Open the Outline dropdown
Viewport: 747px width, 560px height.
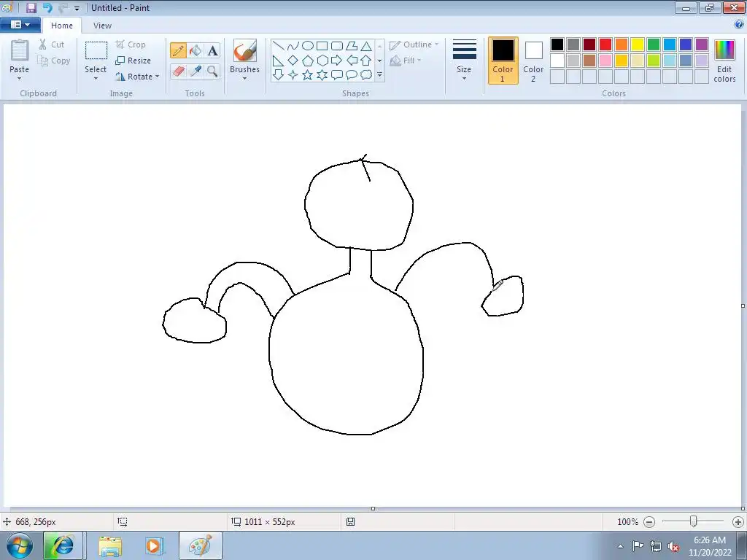click(x=414, y=44)
